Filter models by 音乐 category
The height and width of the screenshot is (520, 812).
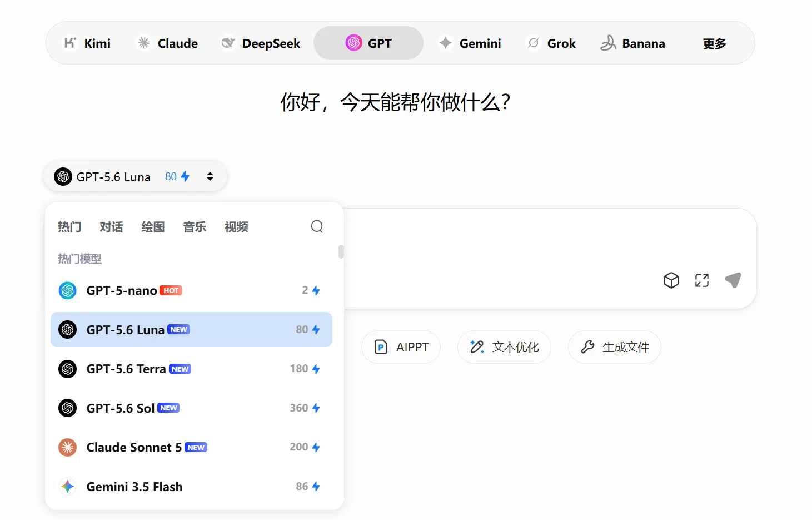point(195,227)
